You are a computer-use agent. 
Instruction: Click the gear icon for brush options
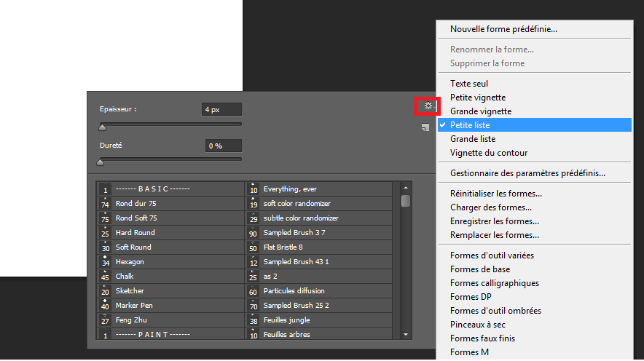428,106
